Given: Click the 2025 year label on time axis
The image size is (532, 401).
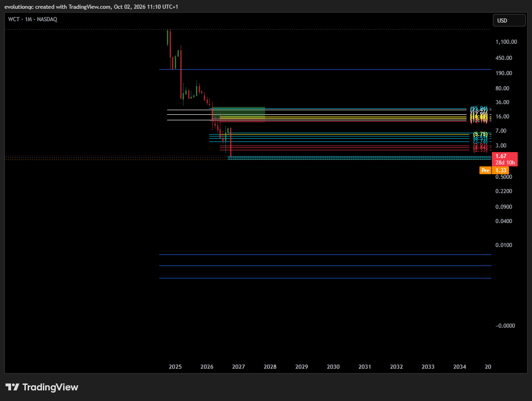Looking at the screenshot, I should pos(175,367).
